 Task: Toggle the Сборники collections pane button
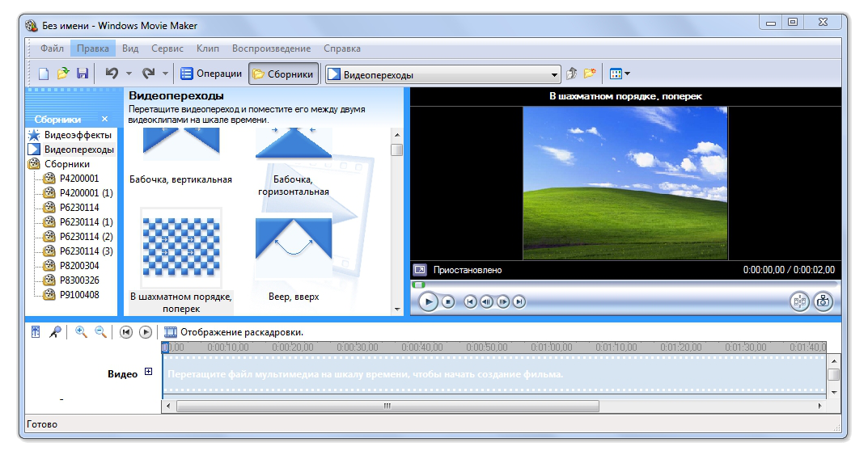pos(282,74)
